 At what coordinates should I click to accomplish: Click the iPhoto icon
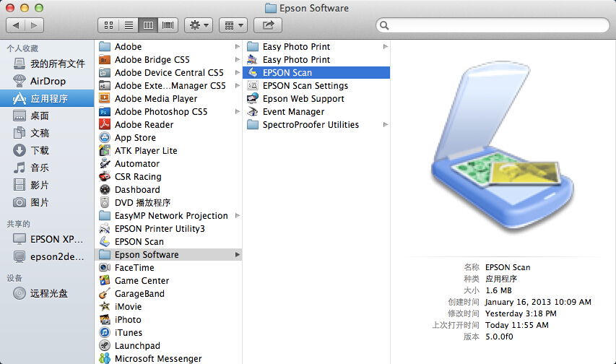click(105, 319)
